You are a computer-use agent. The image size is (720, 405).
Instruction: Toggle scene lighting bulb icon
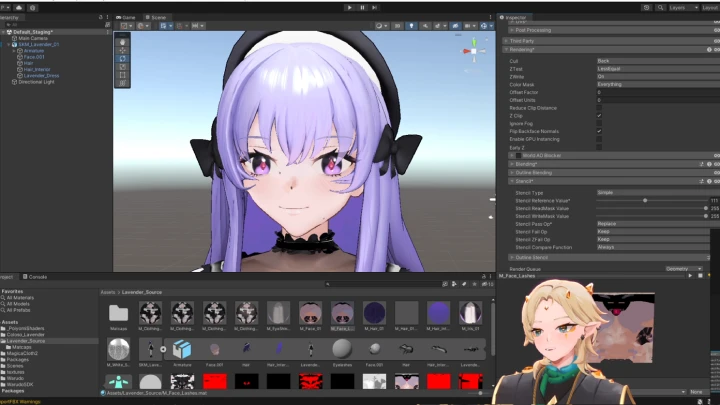click(x=411, y=26)
